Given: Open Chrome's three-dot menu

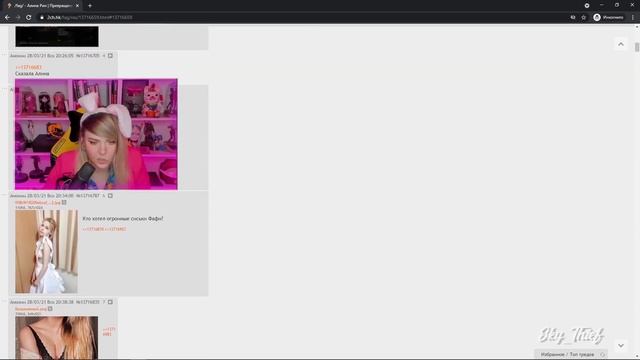Looking at the screenshot, I should click(633, 18).
